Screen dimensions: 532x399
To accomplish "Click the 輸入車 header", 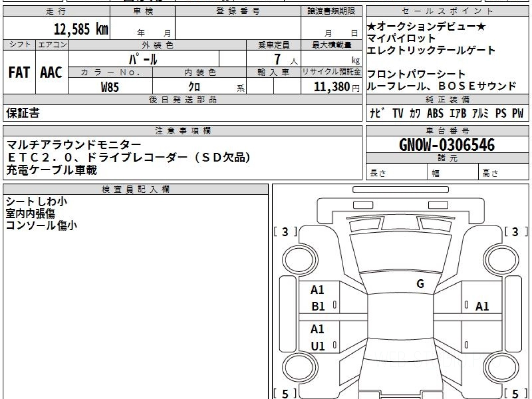I will tap(274, 72).
